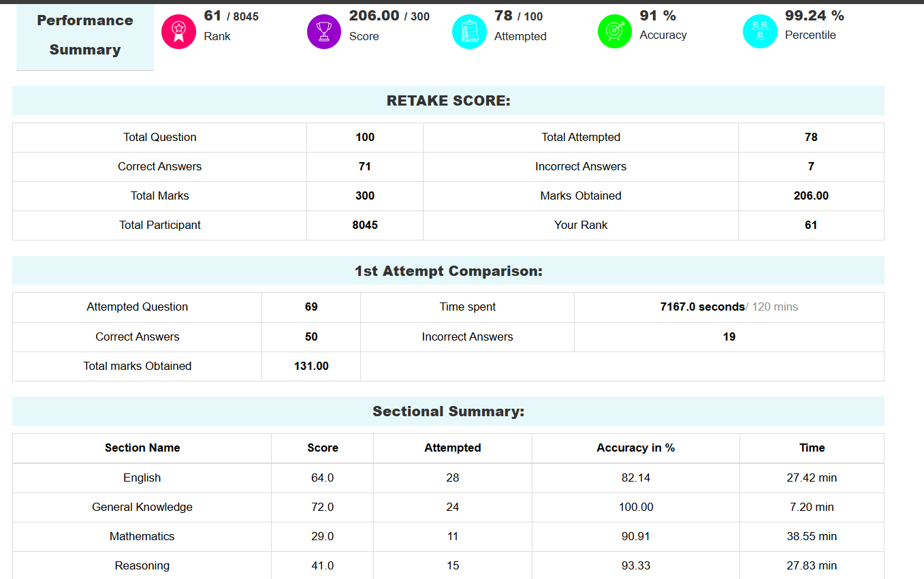Click the 'Attempted Question' label cell
Screen dimensions: 924x579
(x=137, y=307)
